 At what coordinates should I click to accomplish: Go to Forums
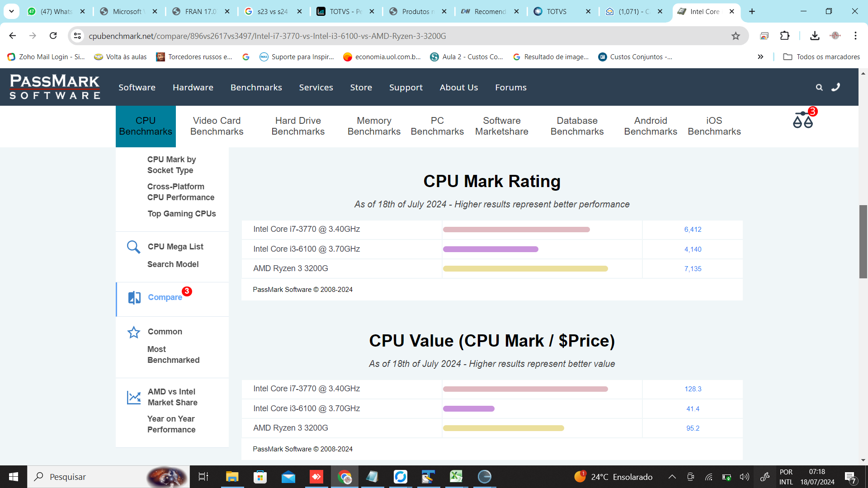[511, 88]
